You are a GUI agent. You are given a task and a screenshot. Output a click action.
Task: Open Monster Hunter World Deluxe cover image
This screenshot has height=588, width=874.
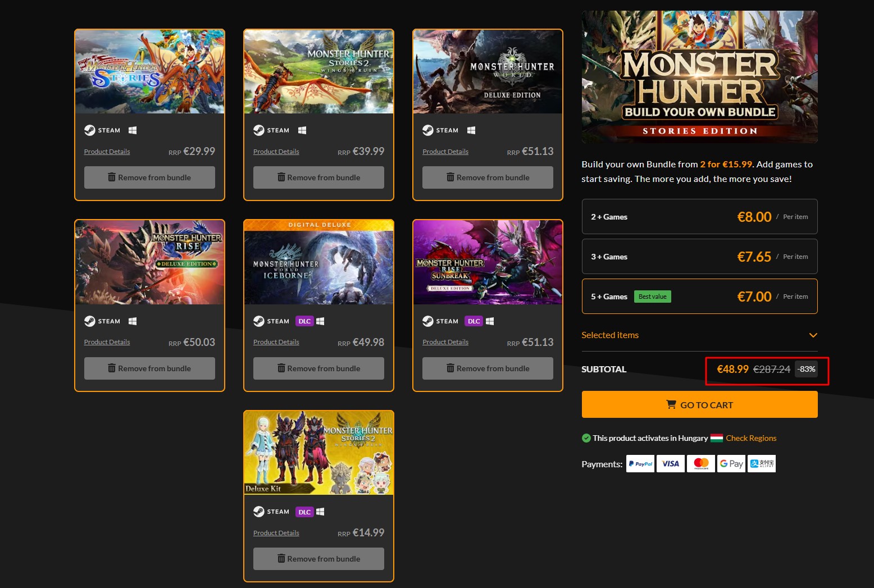(x=488, y=72)
